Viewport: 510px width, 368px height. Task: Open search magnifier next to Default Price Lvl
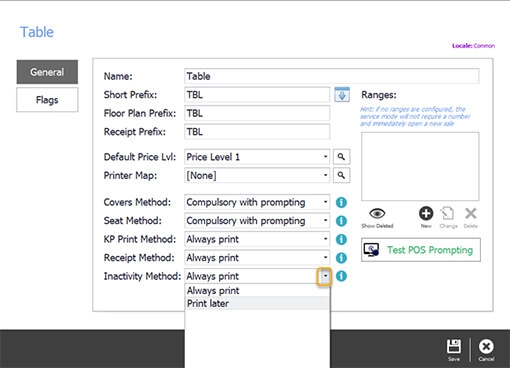(341, 157)
